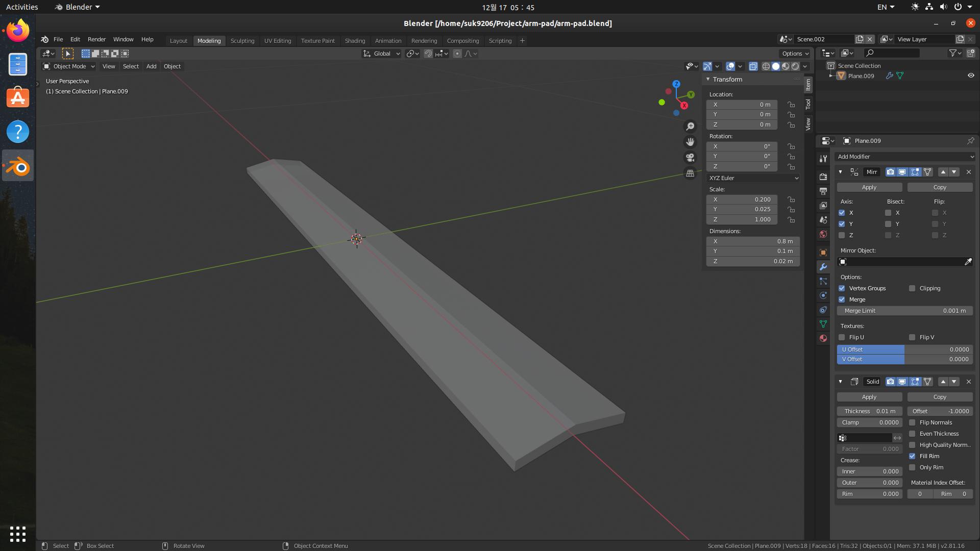Enable Merge option in Mirror modifier
980x551 pixels.
(x=842, y=298)
